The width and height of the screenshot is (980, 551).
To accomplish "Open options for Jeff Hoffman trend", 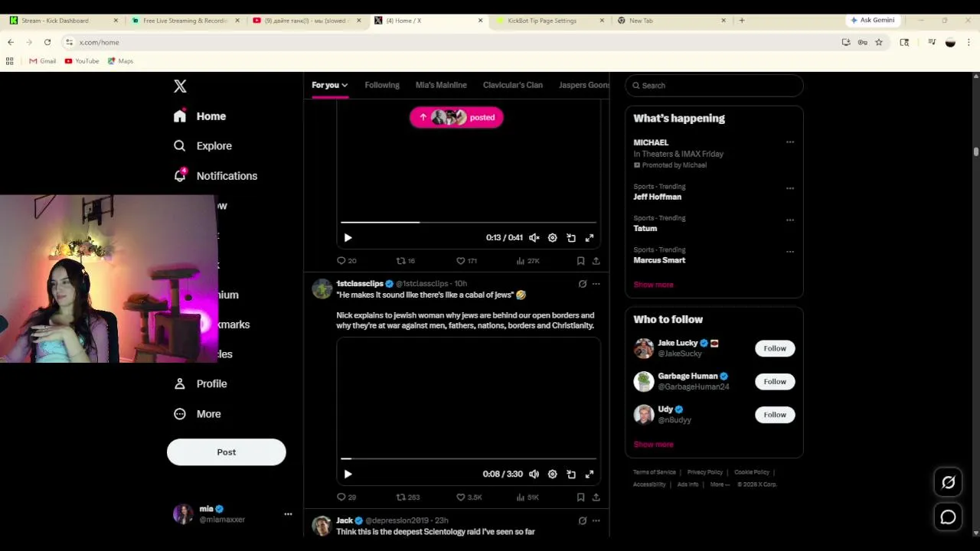I will click(x=790, y=188).
